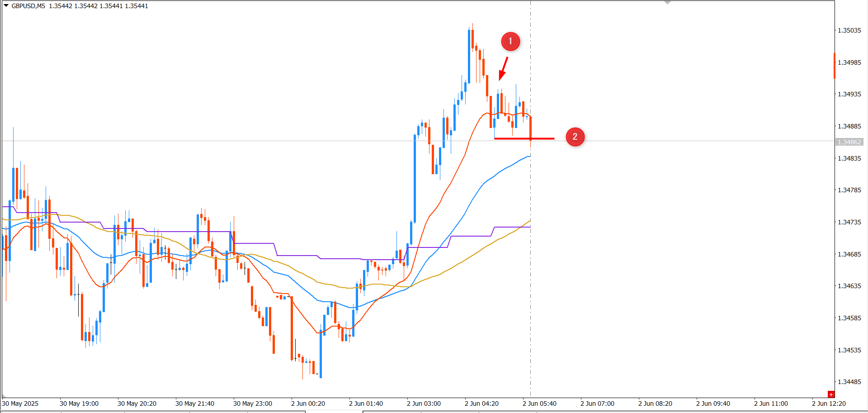Click the 2 Jun 05:40 time label
This screenshot has width=868, height=413.
539,404
